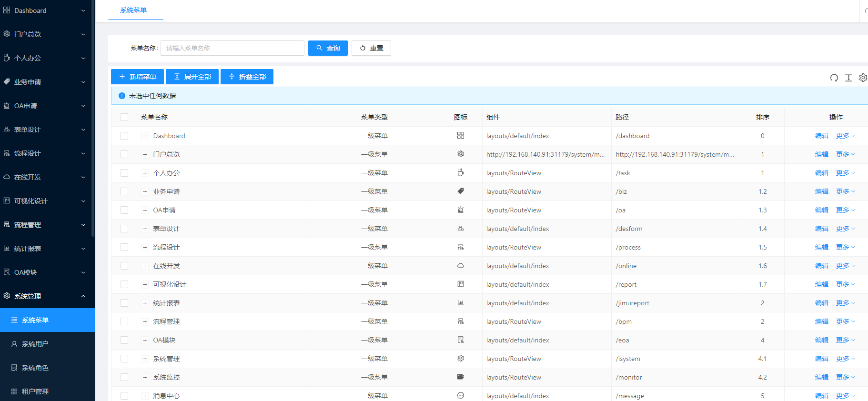Click the 重置 reset button

(x=371, y=48)
